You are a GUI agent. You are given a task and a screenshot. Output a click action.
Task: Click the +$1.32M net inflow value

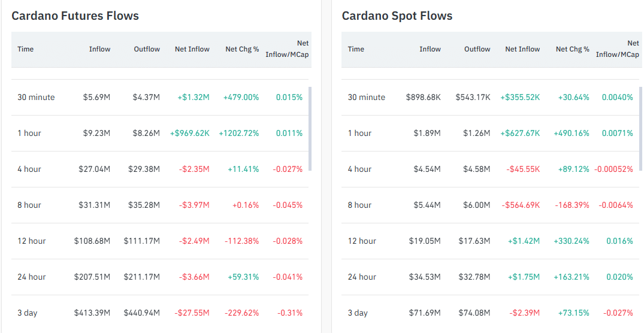click(x=193, y=97)
